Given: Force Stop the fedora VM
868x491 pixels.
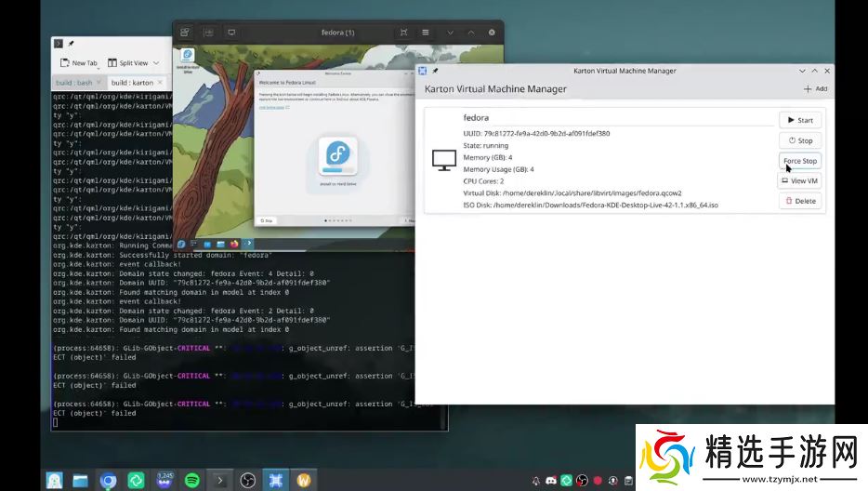Looking at the screenshot, I should (x=799, y=161).
